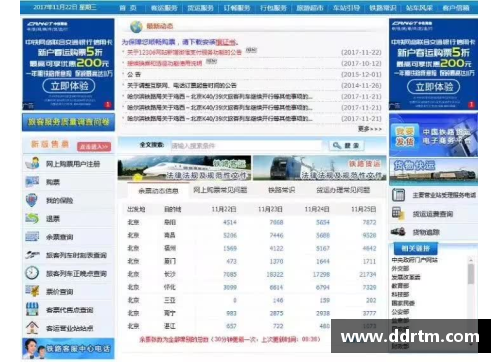Select 行包服务 from the top menu
The image size is (500, 362).
point(273,8)
